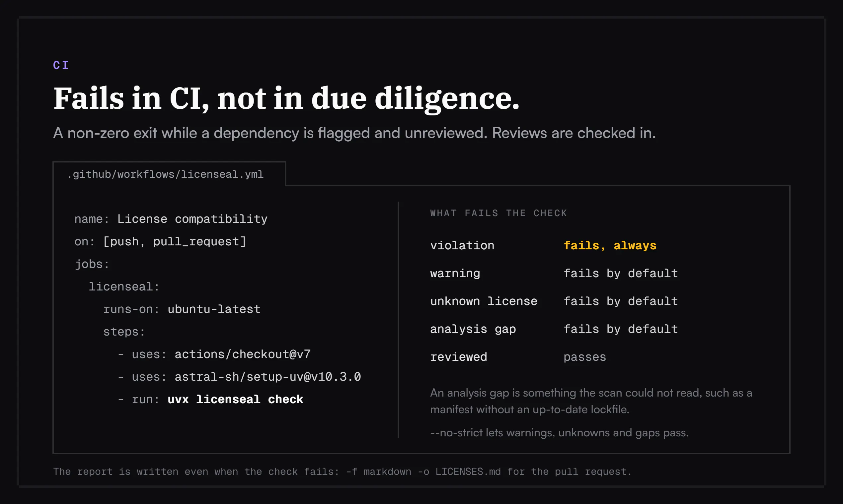Select the 'licenseal:' job key
The height and width of the screenshot is (504, 843).
[x=124, y=286]
